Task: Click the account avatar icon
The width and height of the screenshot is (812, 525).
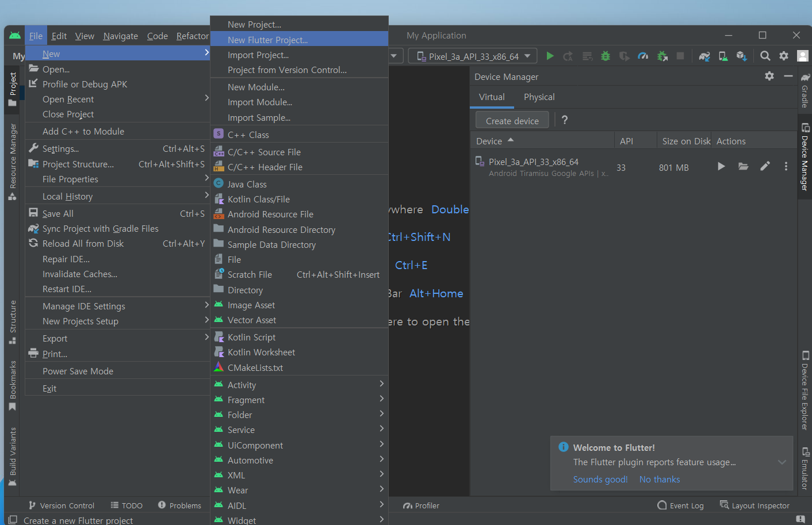Action: pos(803,56)
